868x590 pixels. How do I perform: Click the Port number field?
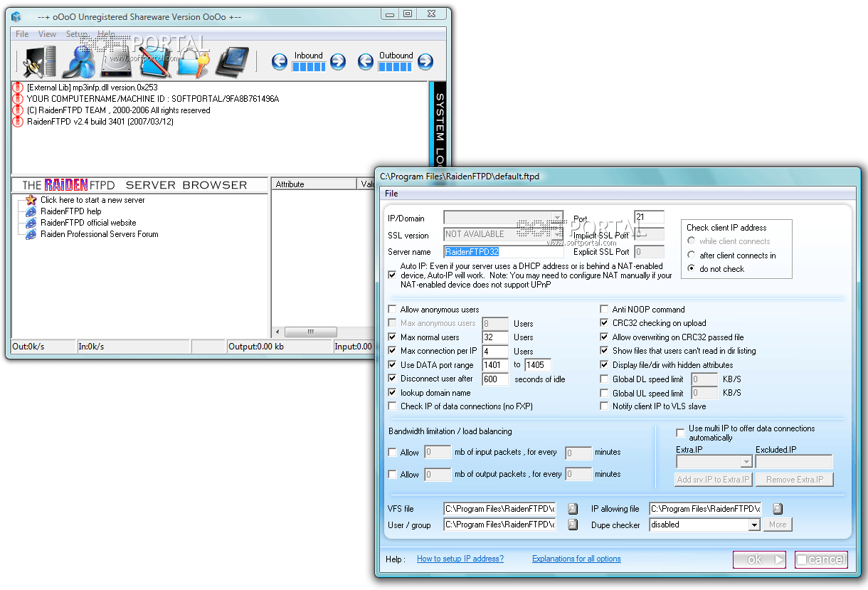pos(649,217)
